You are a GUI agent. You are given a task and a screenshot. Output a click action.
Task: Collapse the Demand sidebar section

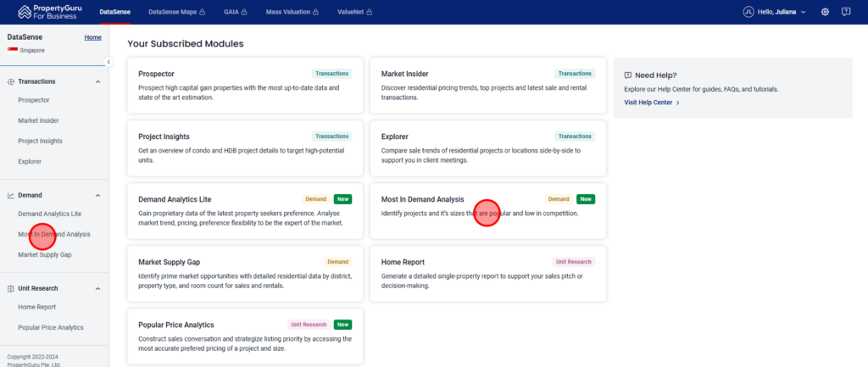pos(98,196)
